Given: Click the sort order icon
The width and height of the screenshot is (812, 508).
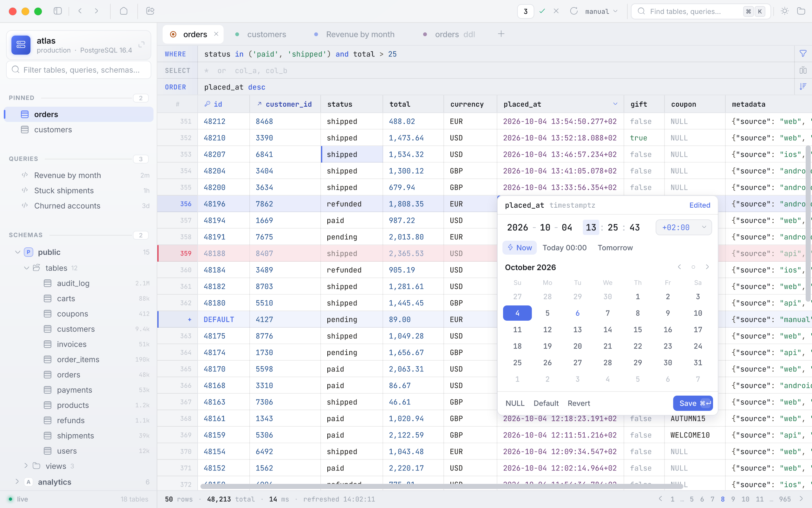Looking at the screenshot, I should (803, 87).
